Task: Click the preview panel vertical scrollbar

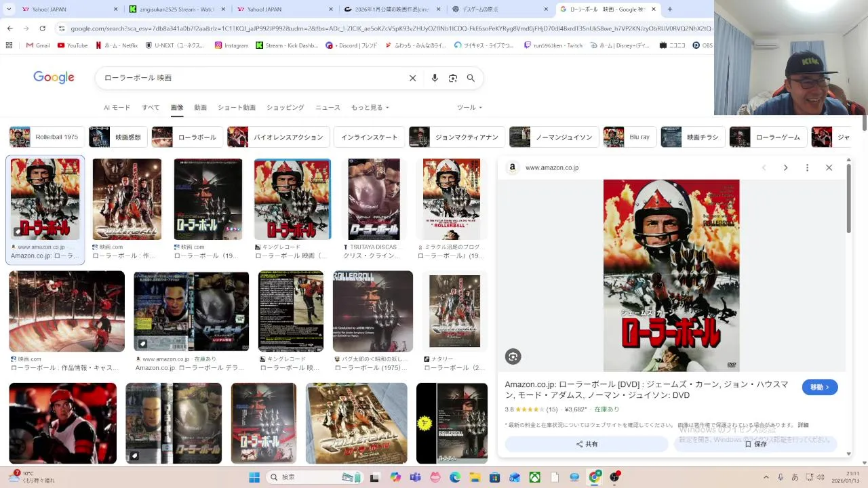Action: click(848, 200)
